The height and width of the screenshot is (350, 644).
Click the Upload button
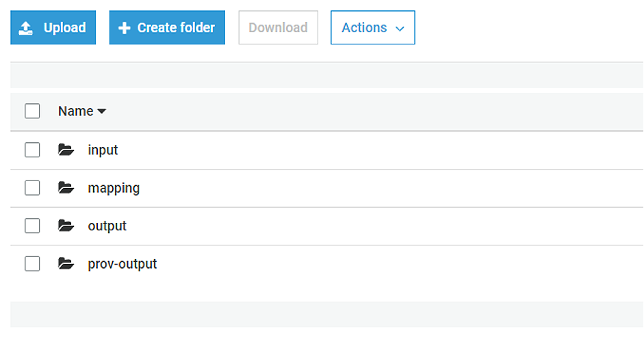(53, 27)
